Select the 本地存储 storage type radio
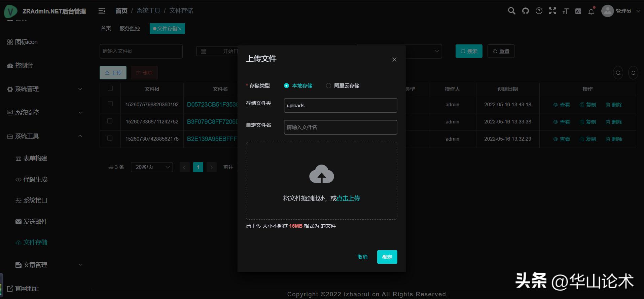 point(286,86)
